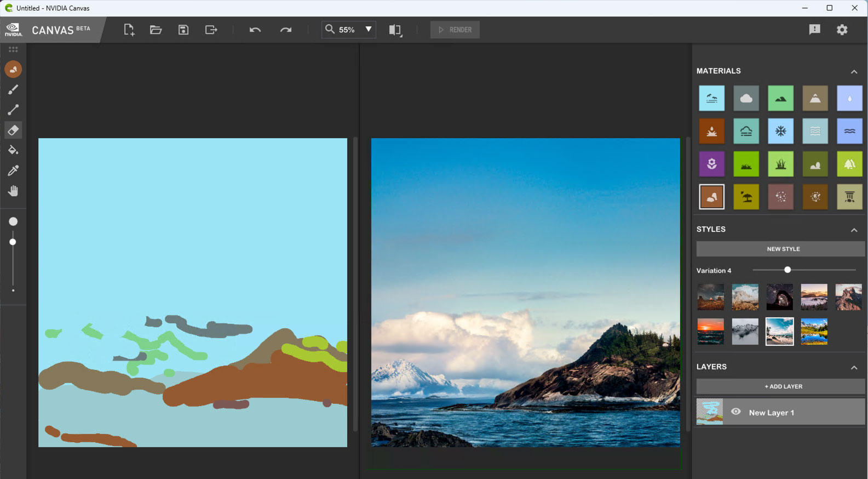Choose the Eraser tool
Screen dimensions: 868x479
[x=13, y=130]
